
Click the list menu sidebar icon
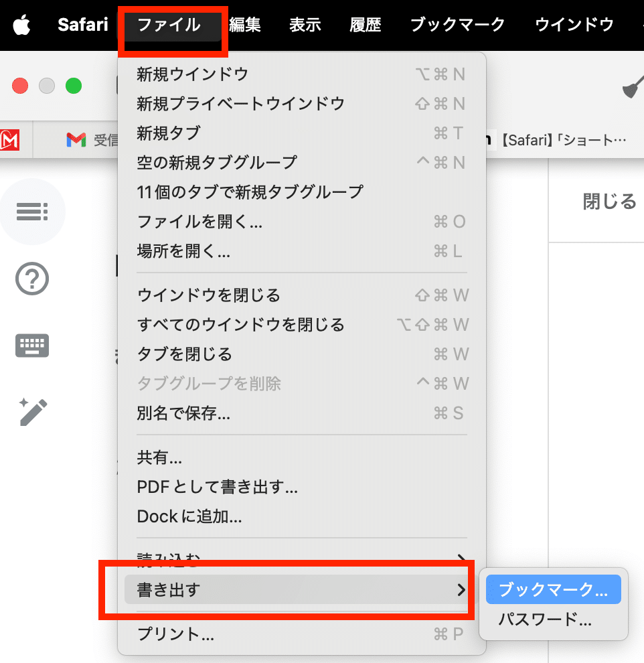32,212
